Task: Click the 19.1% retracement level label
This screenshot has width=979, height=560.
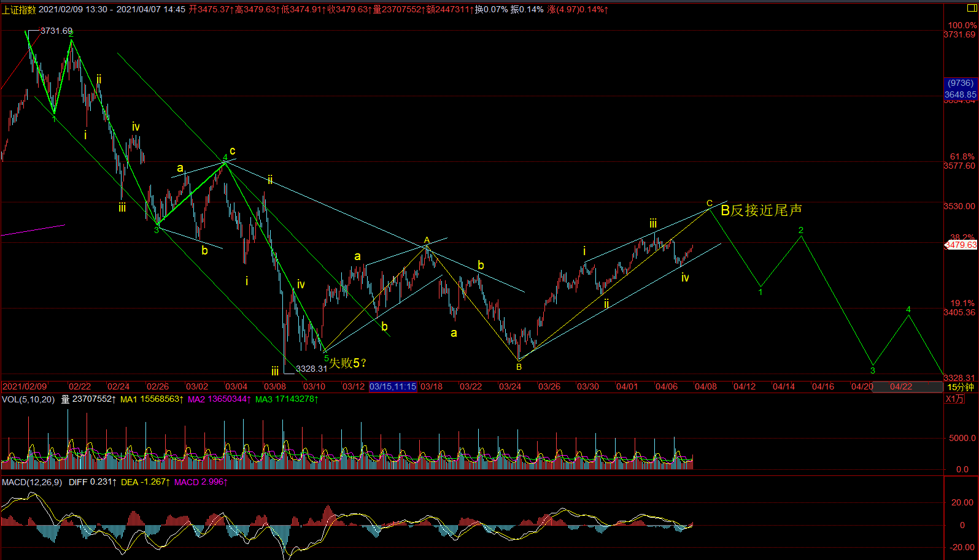Action: click(962, 303)
